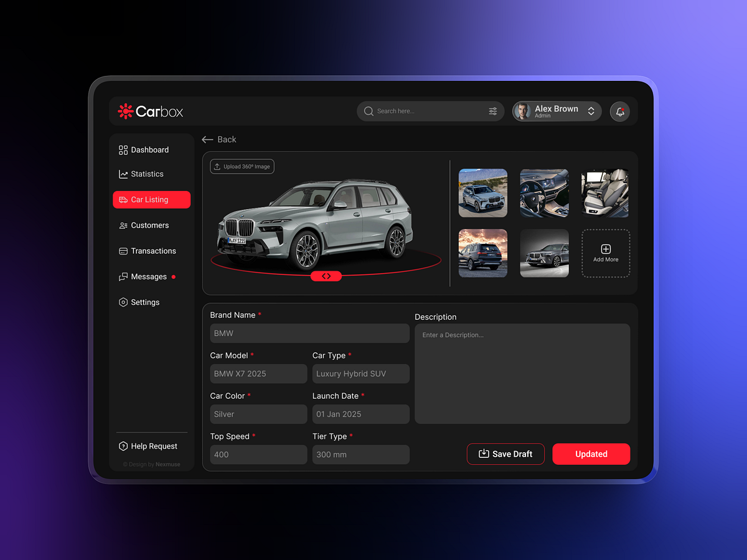
Task: Open the Transactions menu label
Action: coord(154,251)
